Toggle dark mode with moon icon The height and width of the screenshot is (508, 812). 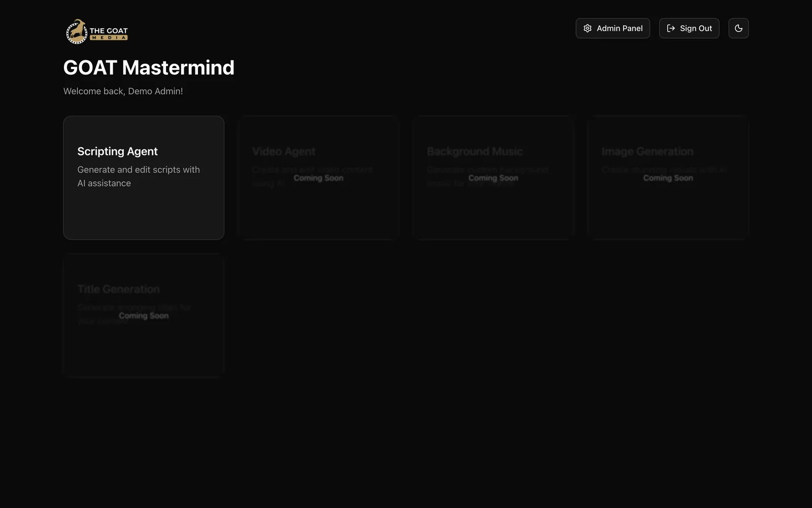738,28
